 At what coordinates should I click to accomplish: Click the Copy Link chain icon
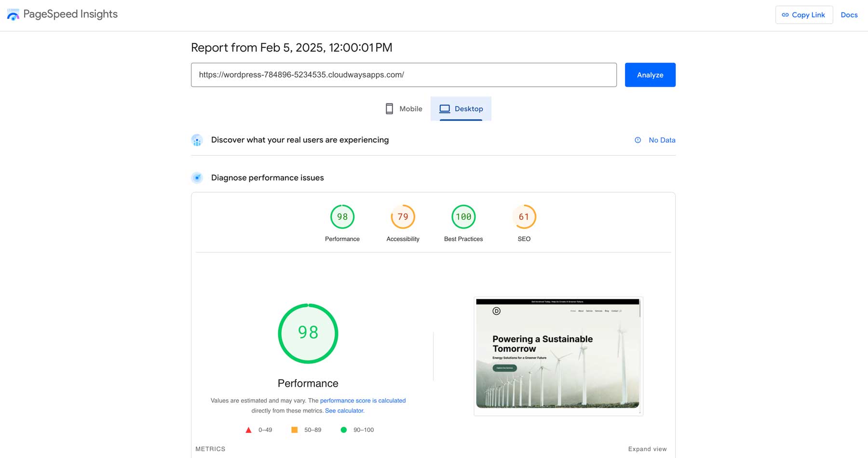click(x=785, y=14)
